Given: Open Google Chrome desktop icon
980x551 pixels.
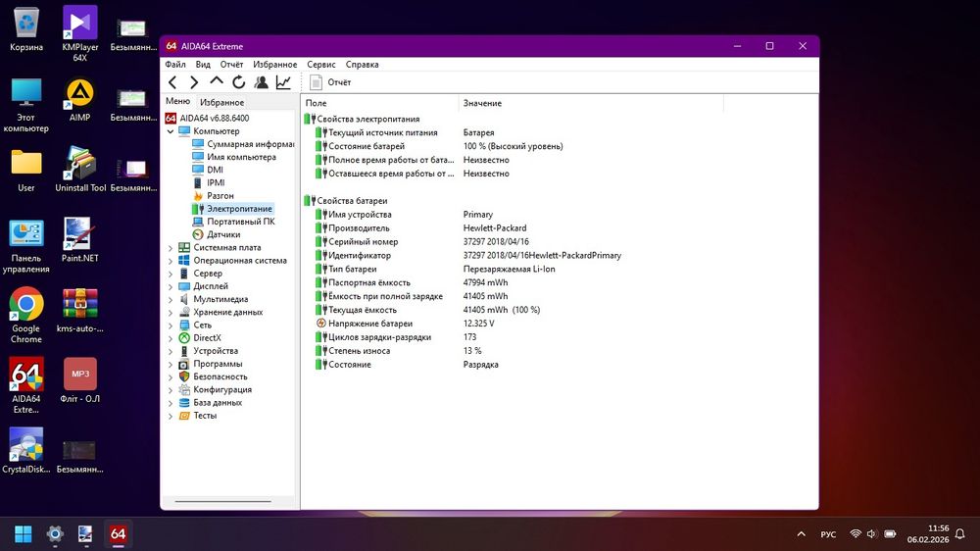Looking at the screenshot, I should tap(26, 316).
